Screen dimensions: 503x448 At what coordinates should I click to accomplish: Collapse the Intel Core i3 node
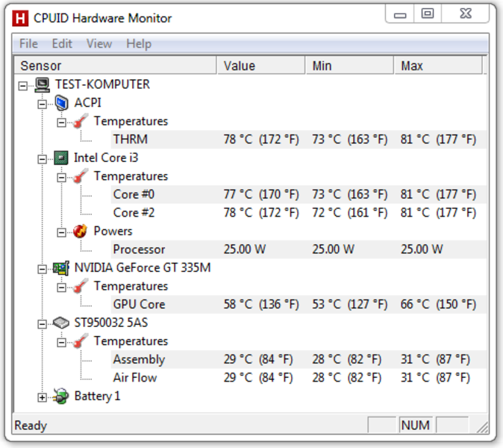(x=42, y=159)
